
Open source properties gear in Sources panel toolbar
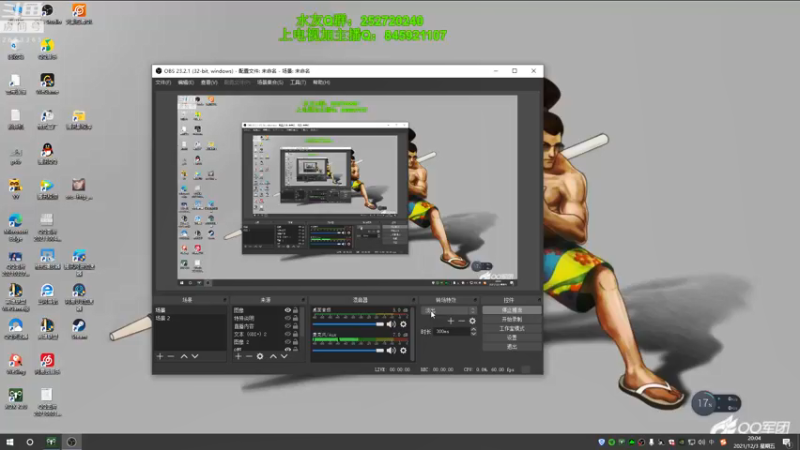(260, 356)
